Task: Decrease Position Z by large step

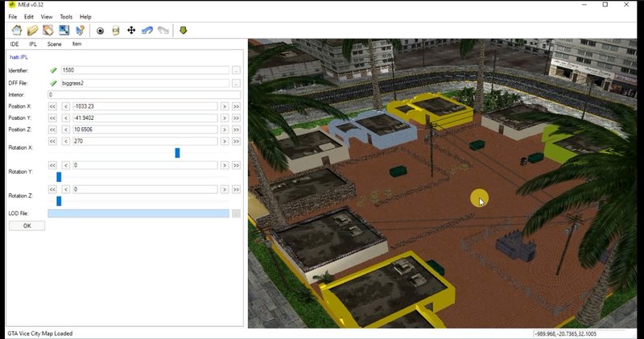Action: (x=52, y=130)
